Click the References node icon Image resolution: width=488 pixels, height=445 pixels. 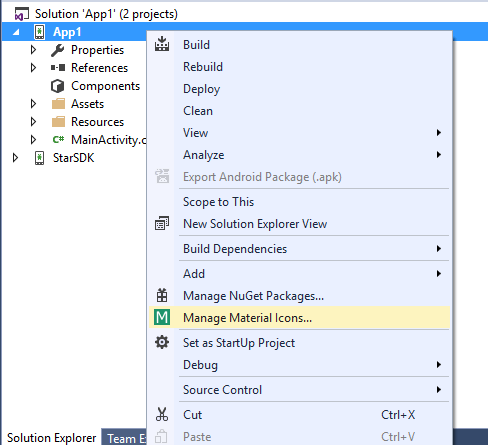point(58,68)
